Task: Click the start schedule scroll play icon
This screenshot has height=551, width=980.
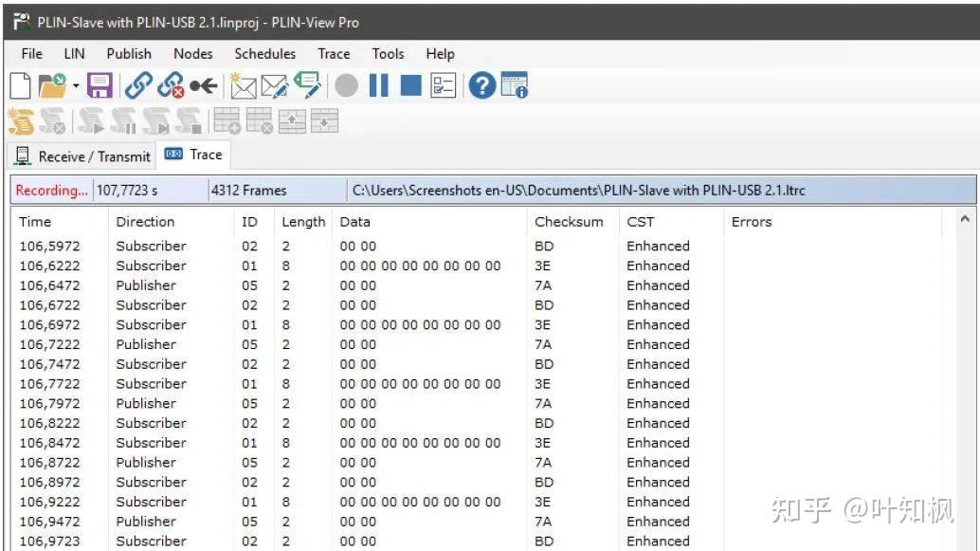Action: [x=91, y=120]
